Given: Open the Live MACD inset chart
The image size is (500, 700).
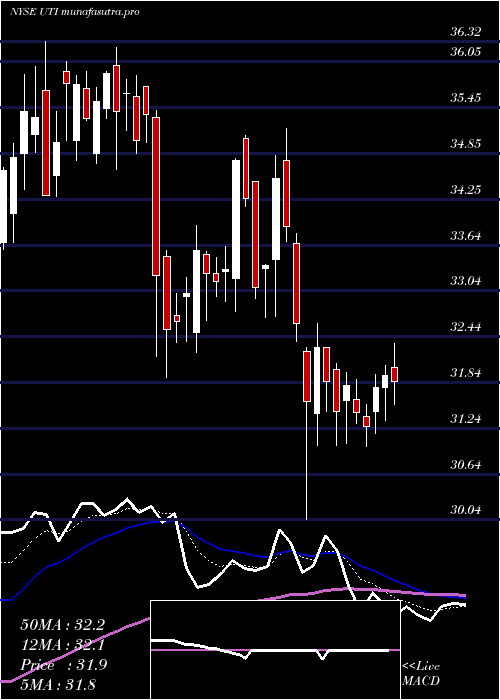Looking at the screenshot, I should pyautogui.click(x=275, y=650).
